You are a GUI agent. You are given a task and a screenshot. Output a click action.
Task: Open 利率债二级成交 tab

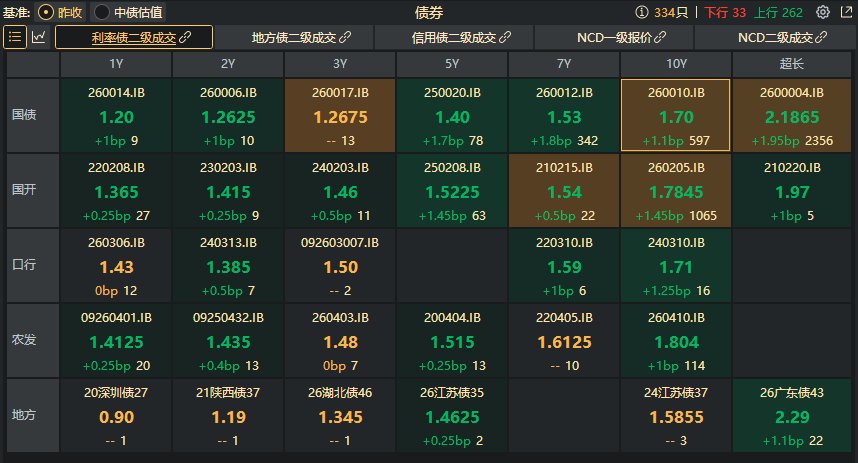pyautogui.click(x=134, y=37)
